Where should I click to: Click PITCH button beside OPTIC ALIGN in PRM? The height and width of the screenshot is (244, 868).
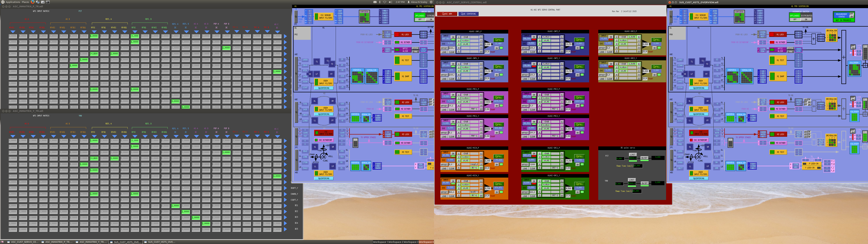tap(791, 48)
